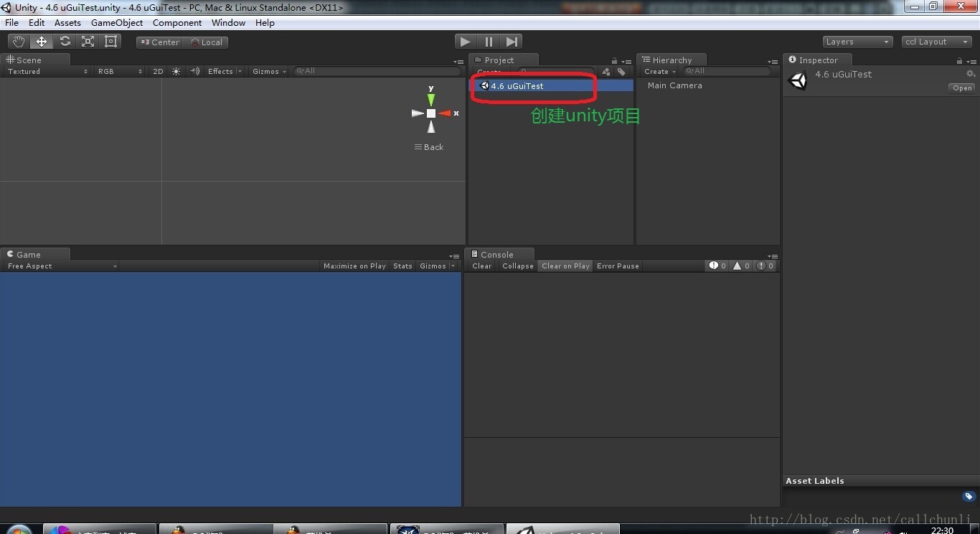The height and width of the screenshot is (534, 980).
Task: Toggle 2D scene view mode
Action: tap(158, 71)
